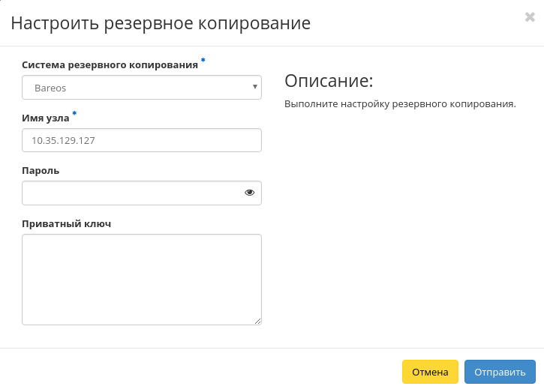Image resolution: width=544 pixels, height=392 pixels.
Task: Click the dropdown arrow beside Bareos
Action: pyautogui.click(x=255, y=88)
